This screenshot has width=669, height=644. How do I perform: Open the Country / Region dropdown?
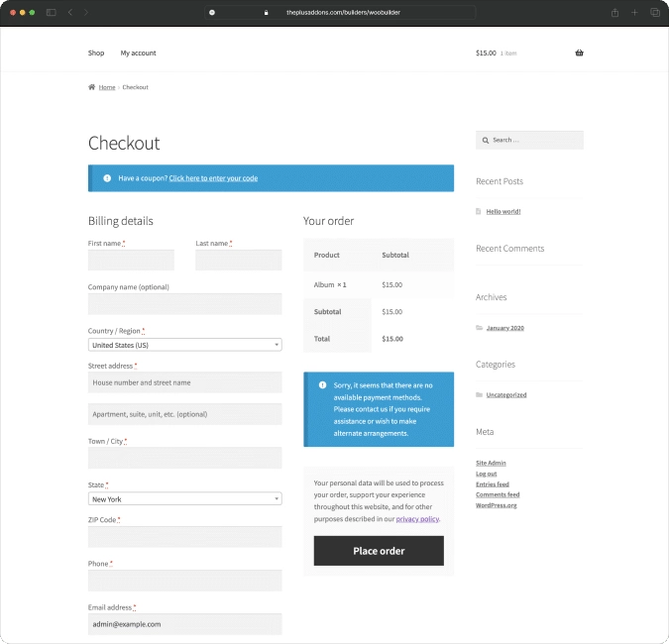pyautogui.click(x=184, y=345)
